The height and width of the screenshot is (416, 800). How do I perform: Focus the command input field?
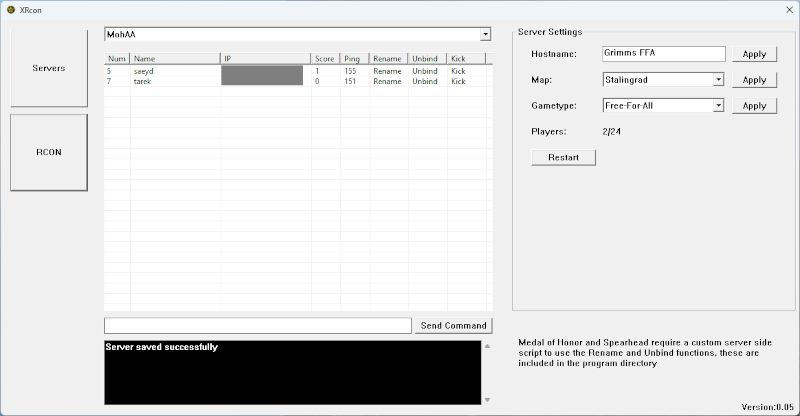tap(258, 326)
